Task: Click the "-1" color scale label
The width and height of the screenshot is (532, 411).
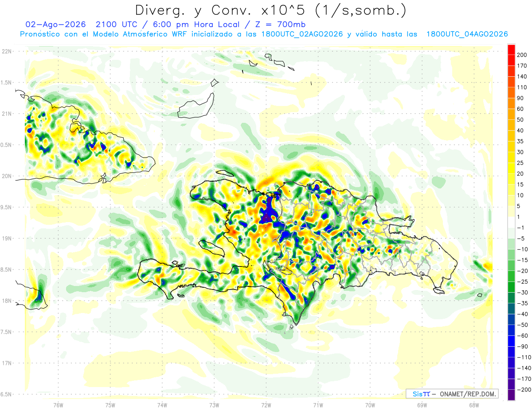Action: [521, 227]
